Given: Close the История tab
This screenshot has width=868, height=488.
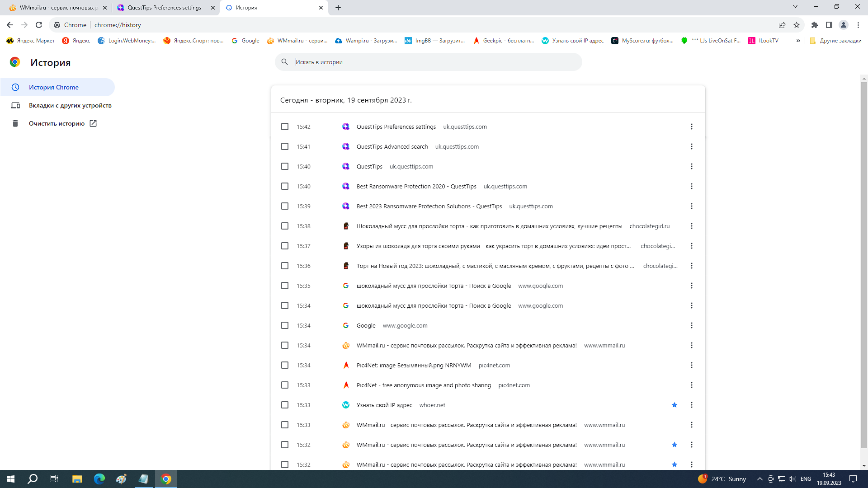Looking at the screenshot, I should click(x=321, y=8).
